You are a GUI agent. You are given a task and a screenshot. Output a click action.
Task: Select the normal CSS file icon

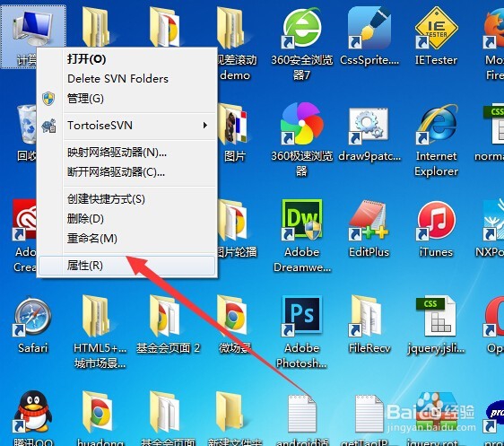(x=494, y=125)
